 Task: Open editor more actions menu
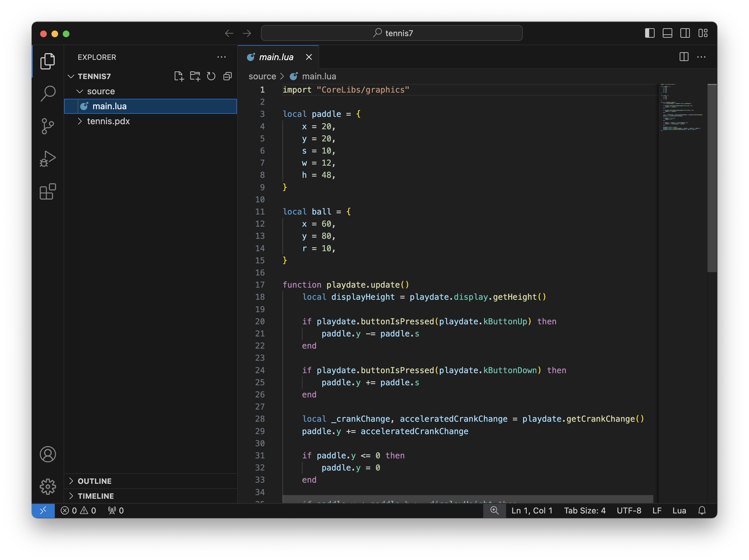pos(701,57)
